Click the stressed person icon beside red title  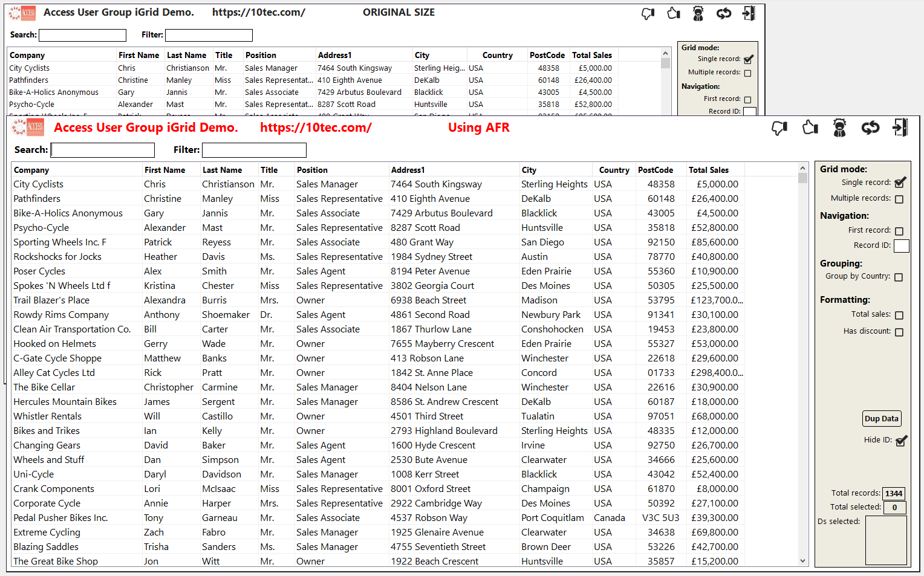(839, 128)
